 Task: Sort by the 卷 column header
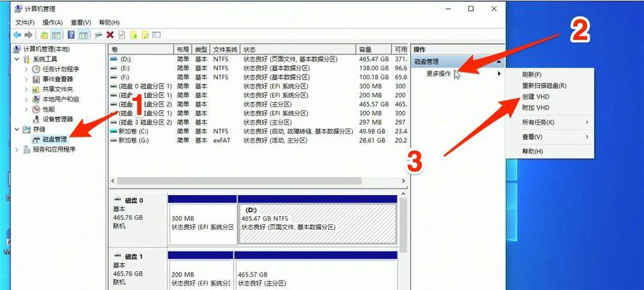click(142, 49)
